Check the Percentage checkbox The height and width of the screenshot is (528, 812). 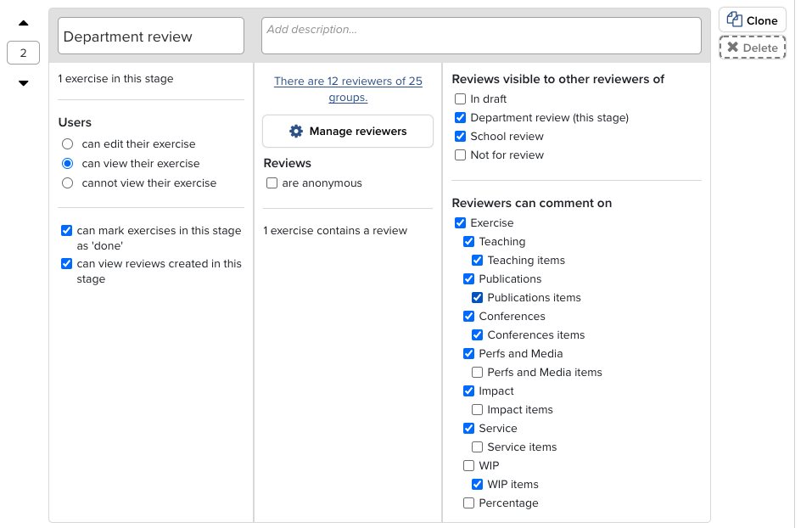click(468, 503)
